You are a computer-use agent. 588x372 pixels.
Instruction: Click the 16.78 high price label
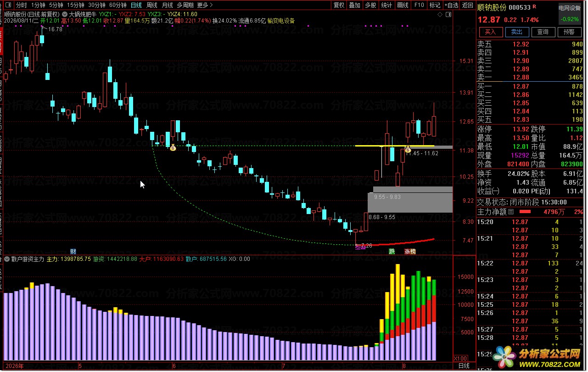coord(55,29)
